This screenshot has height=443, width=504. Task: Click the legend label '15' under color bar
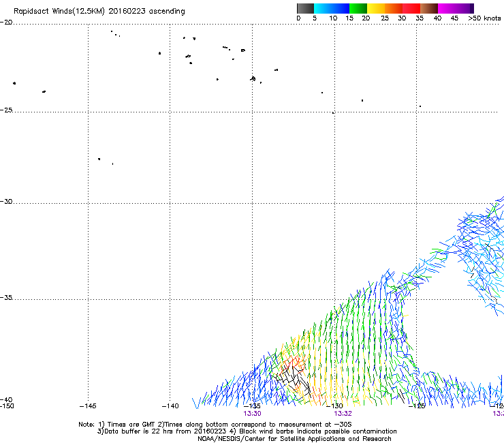point(349,18)
